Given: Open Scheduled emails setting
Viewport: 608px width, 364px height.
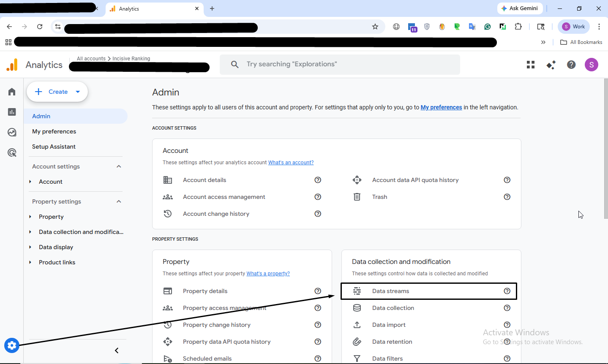Looking at the screenshot, I should [x=207, y=359].
